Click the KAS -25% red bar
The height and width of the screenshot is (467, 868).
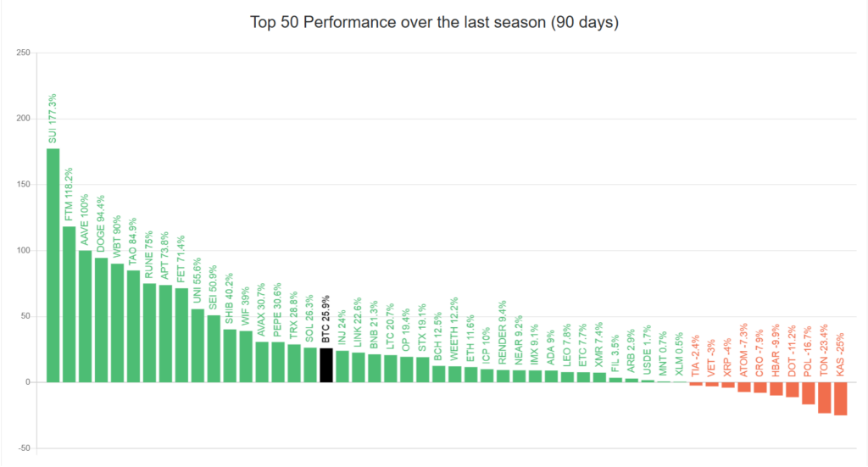pos(841,398)
